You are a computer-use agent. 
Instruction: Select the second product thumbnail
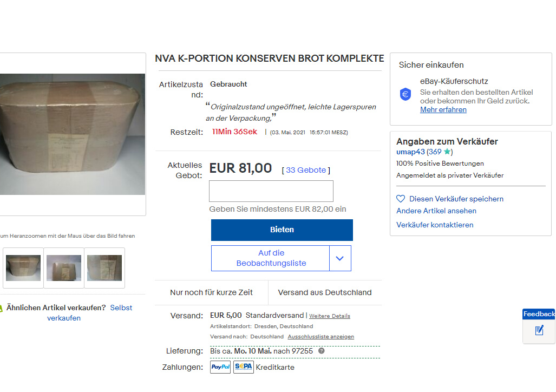tap(64, 268)
